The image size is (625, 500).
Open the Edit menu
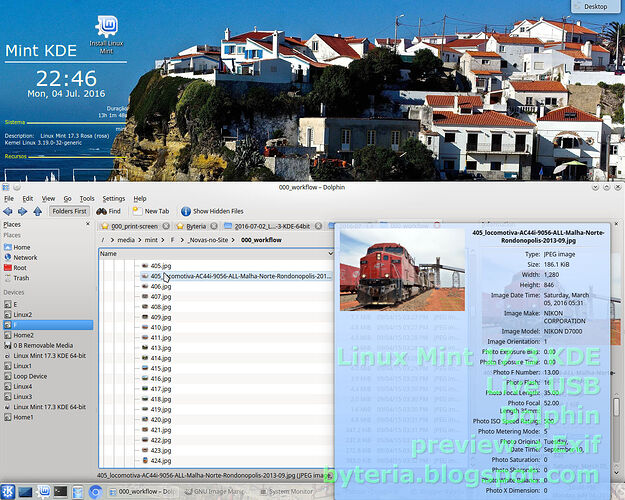click(x=28, y=199)
